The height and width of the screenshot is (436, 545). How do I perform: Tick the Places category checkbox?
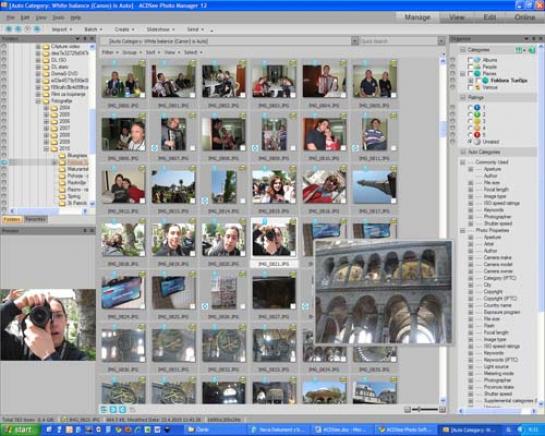(x=471, y=73)
